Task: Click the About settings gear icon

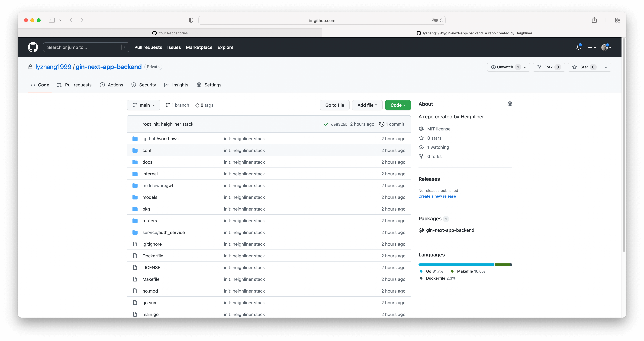Action: (510, 104)
